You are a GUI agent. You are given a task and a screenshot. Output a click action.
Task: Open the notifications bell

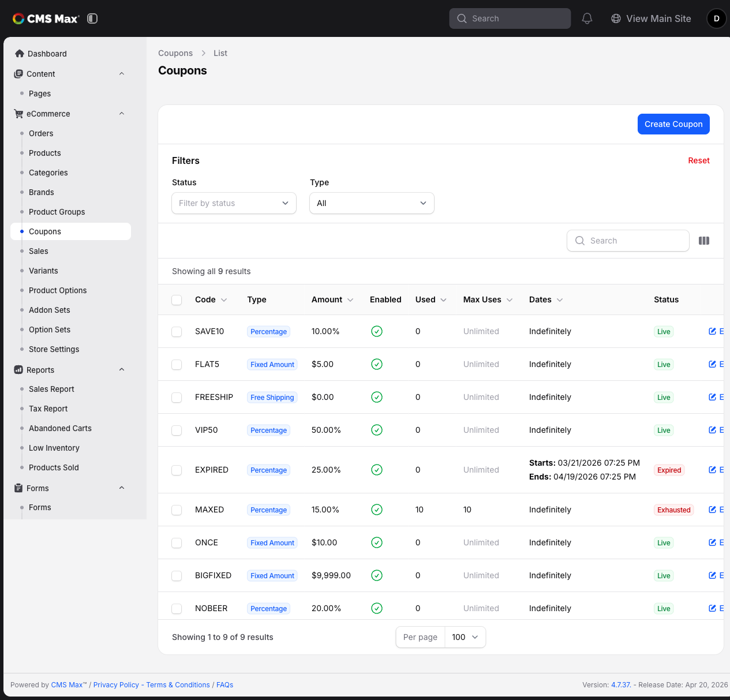click(587, 18)
